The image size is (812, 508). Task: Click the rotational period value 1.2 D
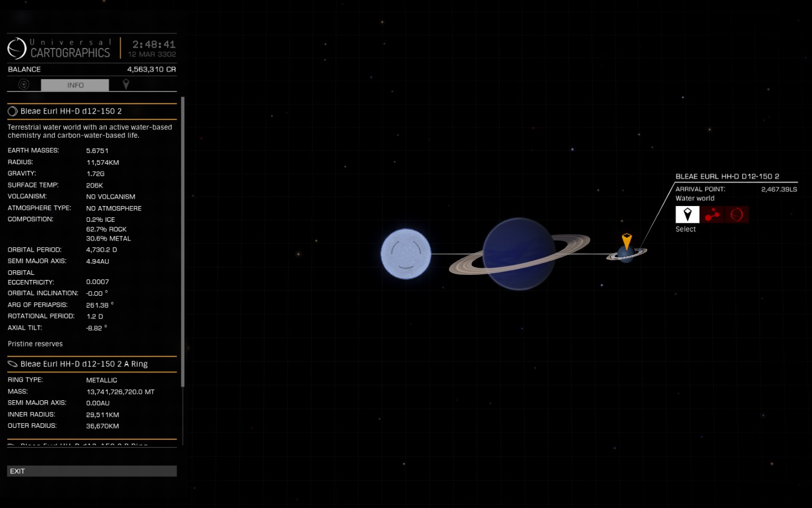click(x=95, y=317)
